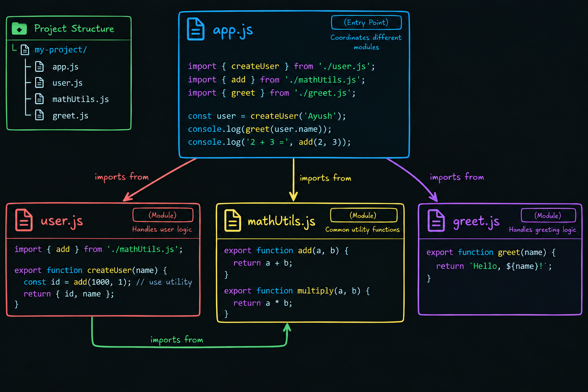Screen dimensions: 588x392
Task: Click the green imports from arrow label
Action: (176, 340)
